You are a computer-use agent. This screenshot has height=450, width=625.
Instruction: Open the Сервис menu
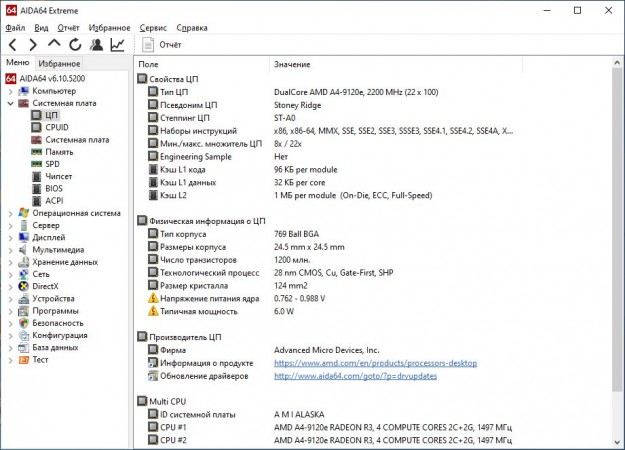154,28
